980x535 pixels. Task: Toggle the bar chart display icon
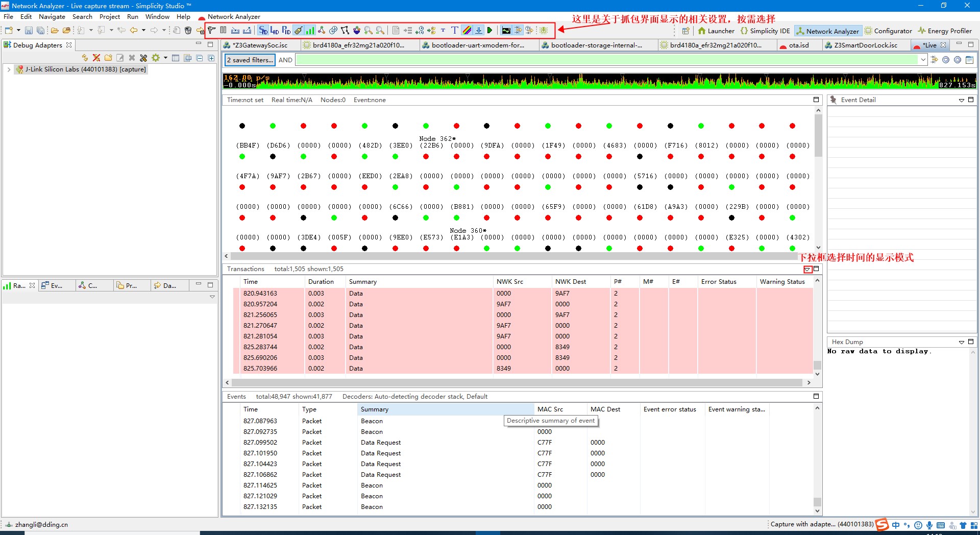pyautogui.click(x=310, y=31)
